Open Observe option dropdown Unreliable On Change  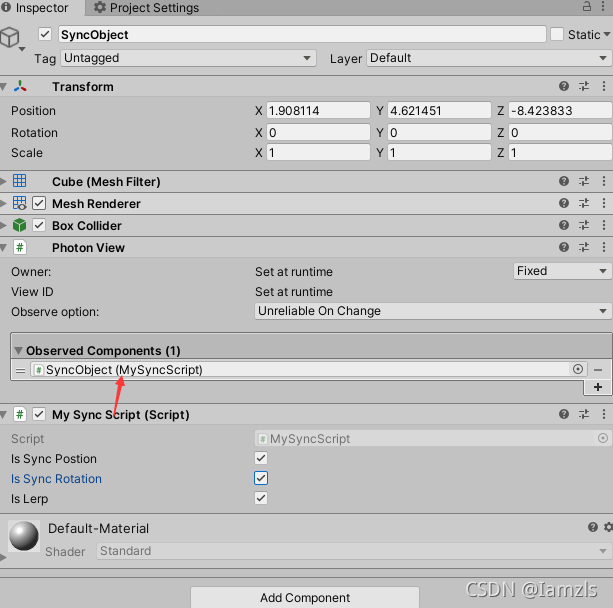pyautogui.click(x=433, y=311)
